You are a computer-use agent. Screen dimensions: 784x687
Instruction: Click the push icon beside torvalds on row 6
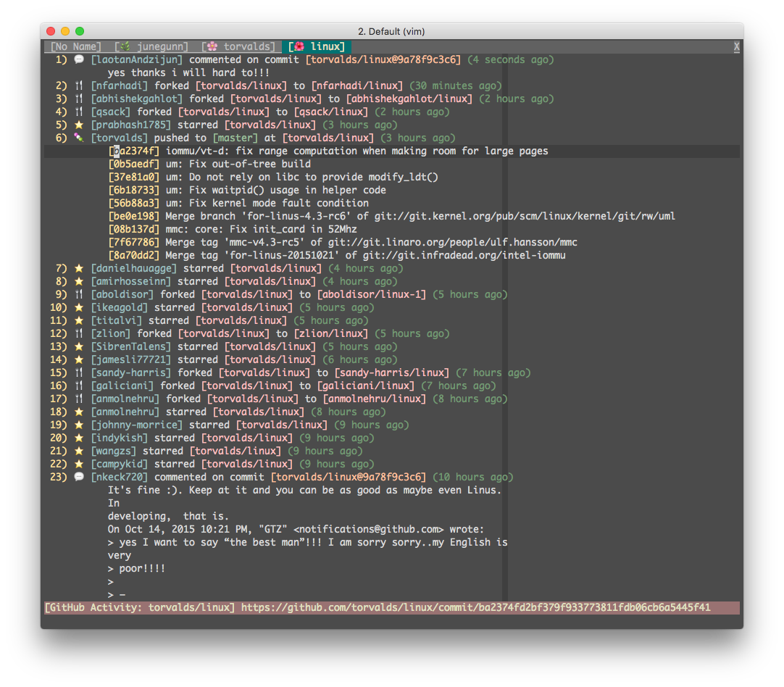pyautogui.click(x=79, y=138)
